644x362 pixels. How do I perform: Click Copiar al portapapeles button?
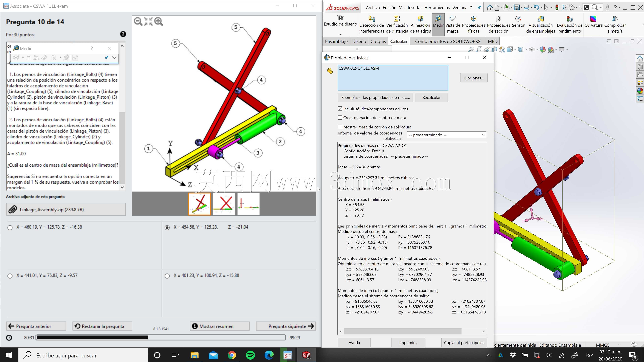464,343
